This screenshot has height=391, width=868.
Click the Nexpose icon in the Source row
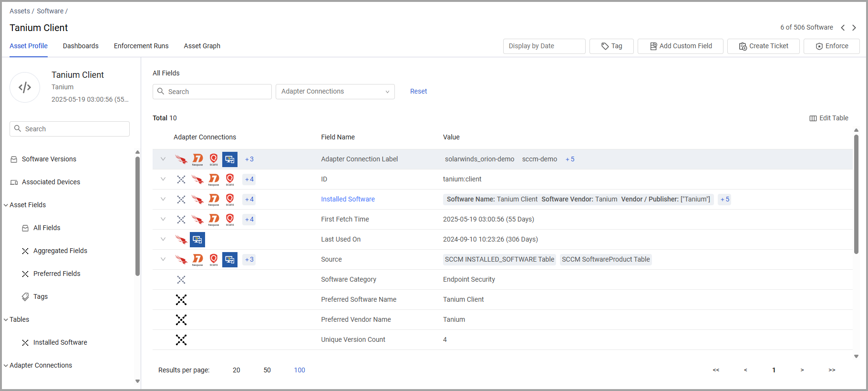[x=197, y=260]
